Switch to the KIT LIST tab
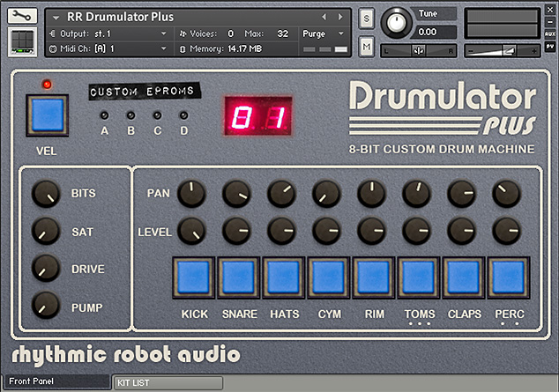Viewport: 559px width, 392px height. coord(168,382)
